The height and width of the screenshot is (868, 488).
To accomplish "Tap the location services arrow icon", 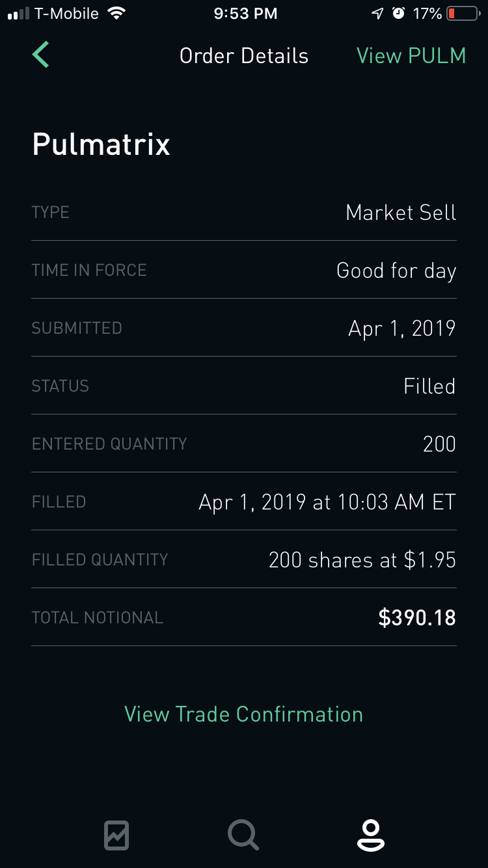I will [377, 14].
